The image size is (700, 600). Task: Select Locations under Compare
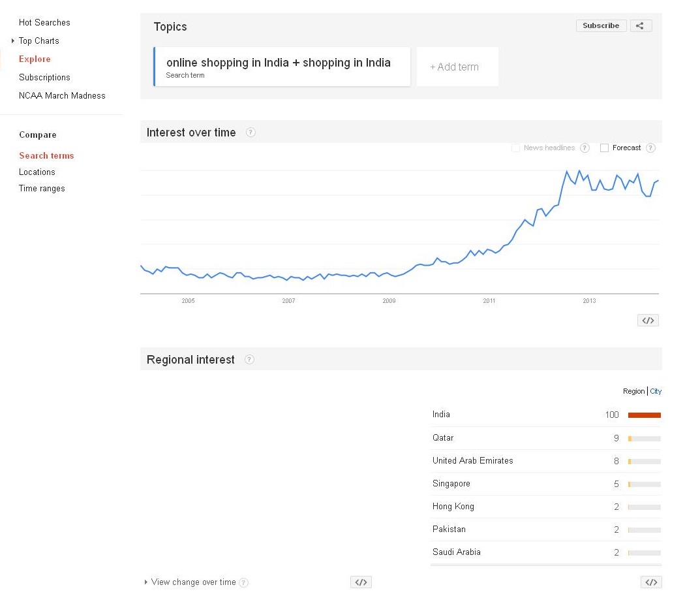point(37,172)
